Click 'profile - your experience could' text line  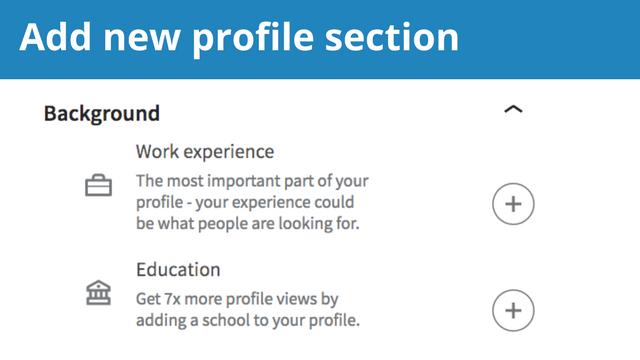click(x=245, y=202)
